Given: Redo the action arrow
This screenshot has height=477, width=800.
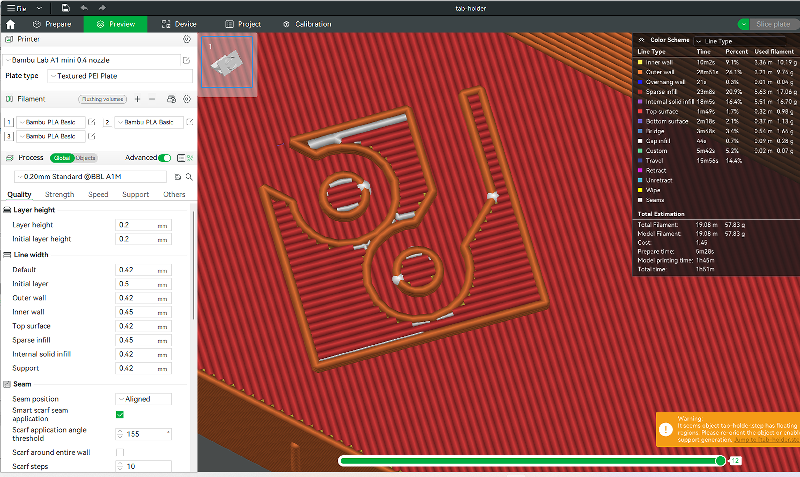Looking at the screenshot, I should [x=102, y=8].
